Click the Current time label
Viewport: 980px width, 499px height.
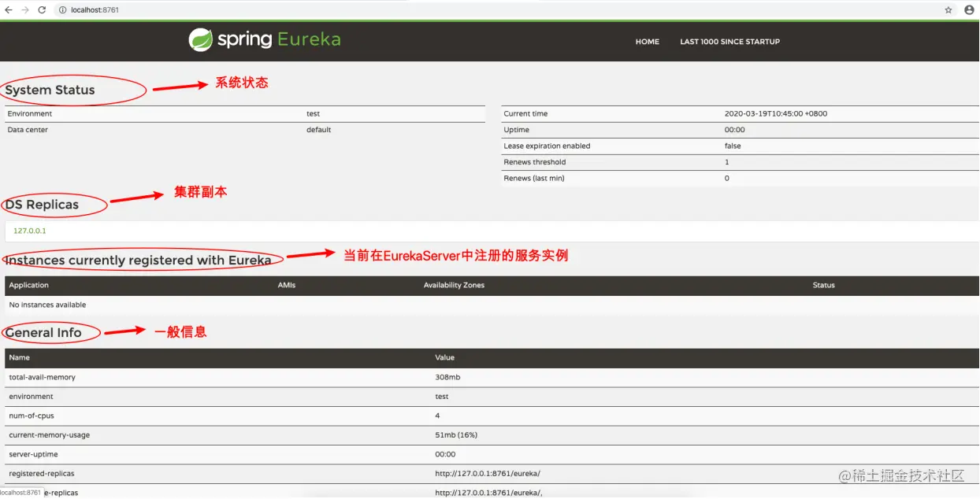(525, 114)
